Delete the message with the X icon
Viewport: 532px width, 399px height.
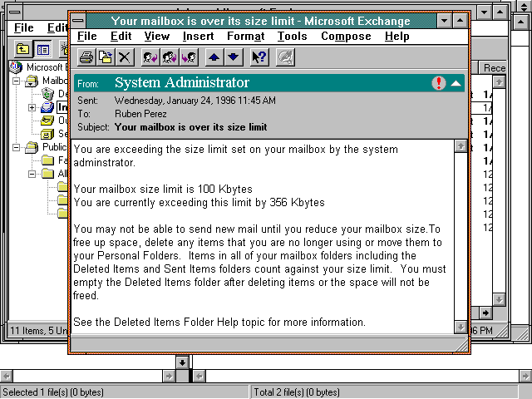tap(125, 57)
